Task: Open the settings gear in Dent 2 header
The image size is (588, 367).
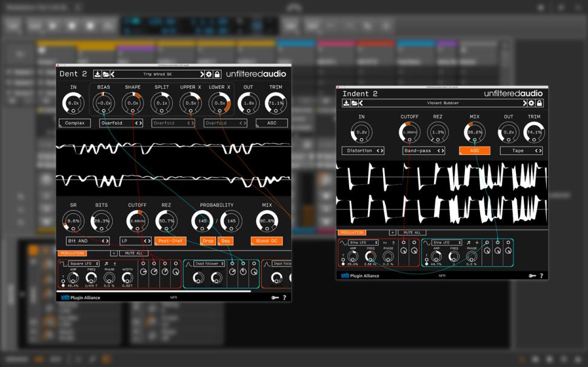Action: coord(209,74)
